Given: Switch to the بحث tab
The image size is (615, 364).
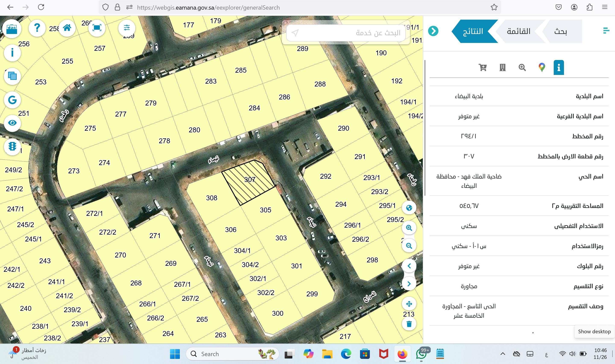Looking at the screenshot, I should coord(561,31).
